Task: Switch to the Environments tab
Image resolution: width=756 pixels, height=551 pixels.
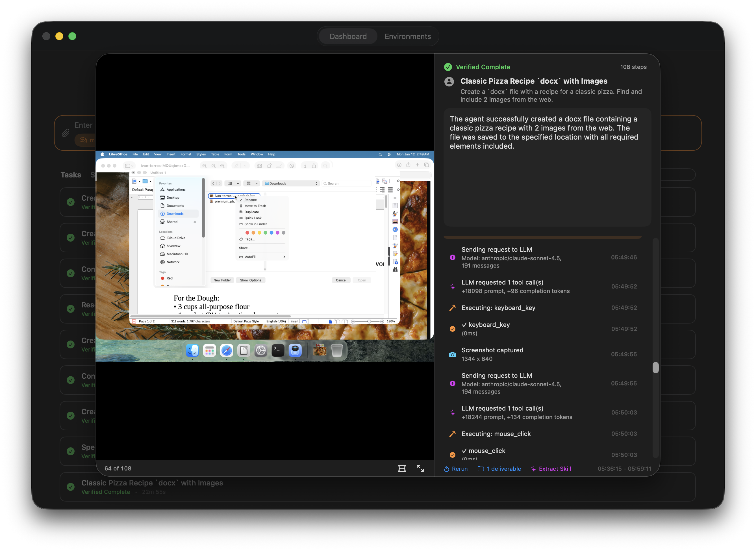Action: pyautogui.click(x=407, y=36)
